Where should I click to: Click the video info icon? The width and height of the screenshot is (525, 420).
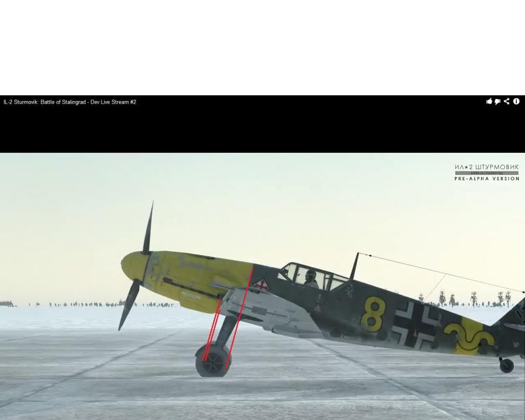517,102
